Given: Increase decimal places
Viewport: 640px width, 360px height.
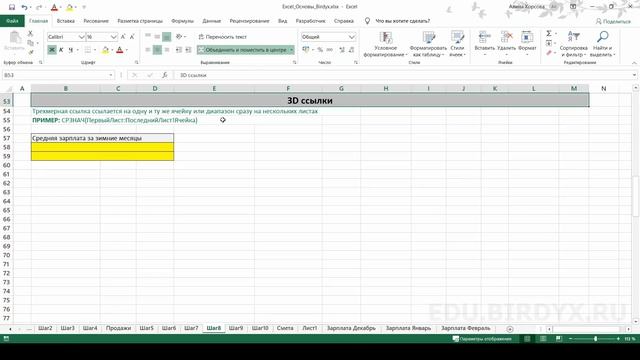Looking at the screenshot, I should (342, 50).
